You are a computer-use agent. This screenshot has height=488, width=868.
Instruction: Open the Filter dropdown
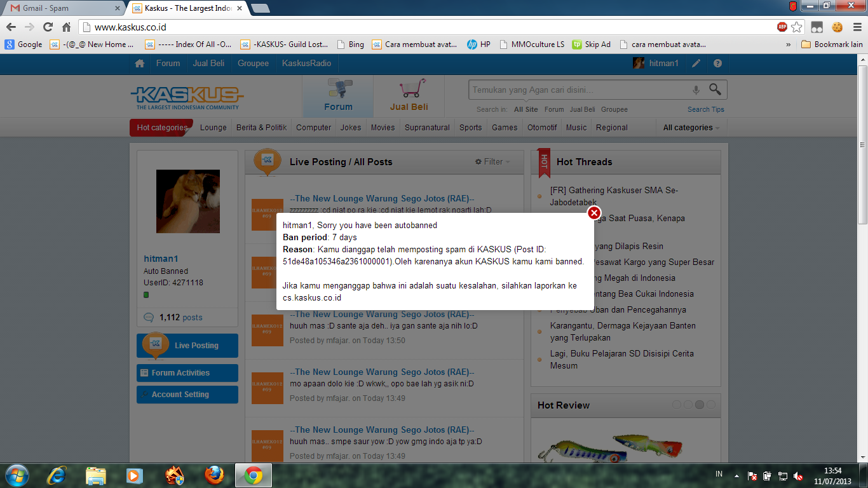coord(492,162)
